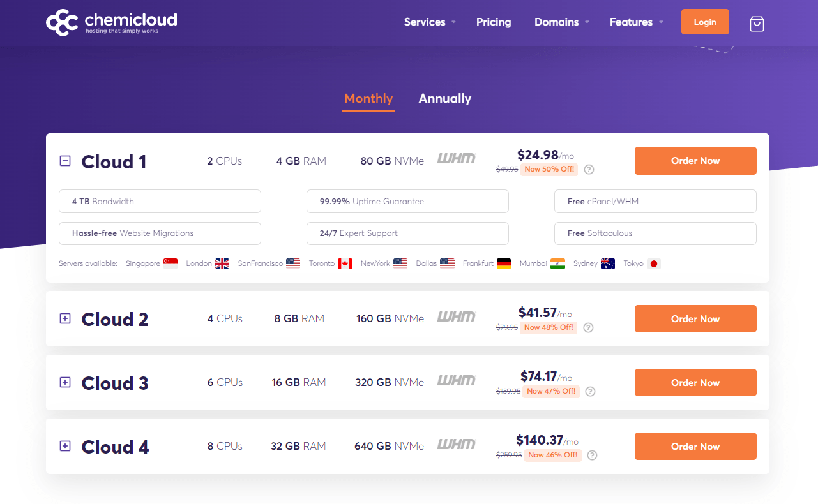Click the Free cPanel/WHM feature box
818x504 pixels.
pyautogui.click(x=655, y=202)
